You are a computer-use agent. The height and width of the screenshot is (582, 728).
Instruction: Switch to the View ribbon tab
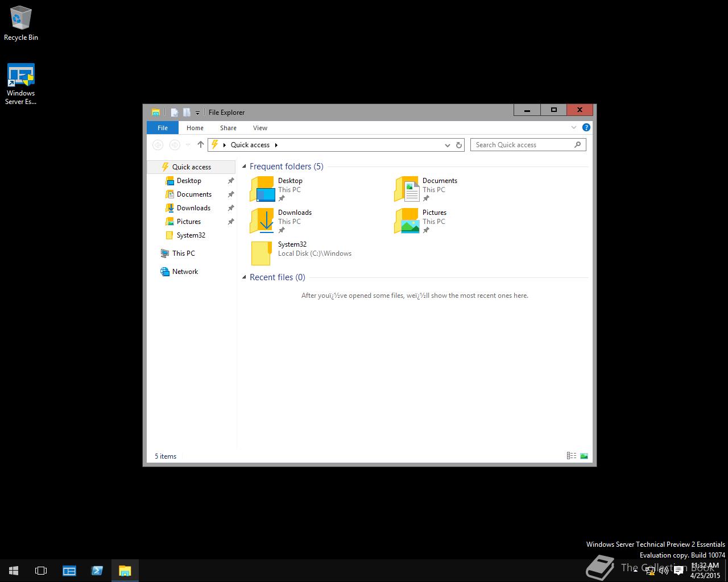260,128
